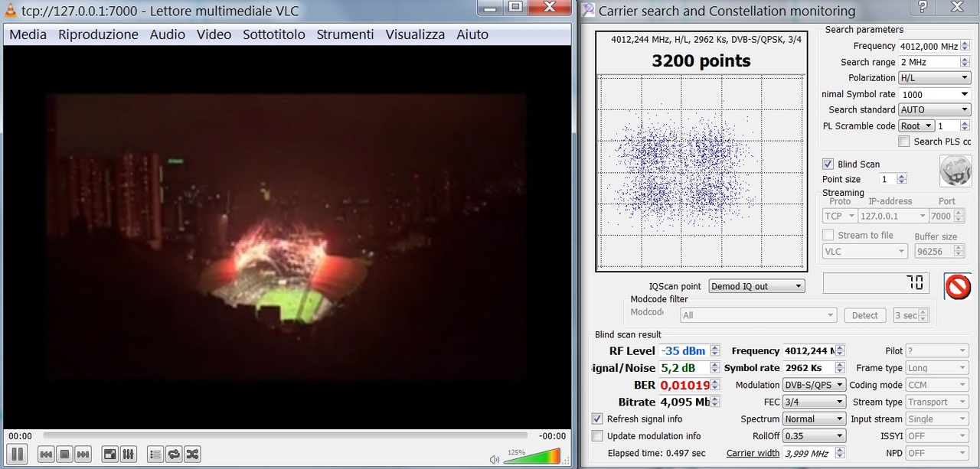Click search Frequency input field

point(935,46)
